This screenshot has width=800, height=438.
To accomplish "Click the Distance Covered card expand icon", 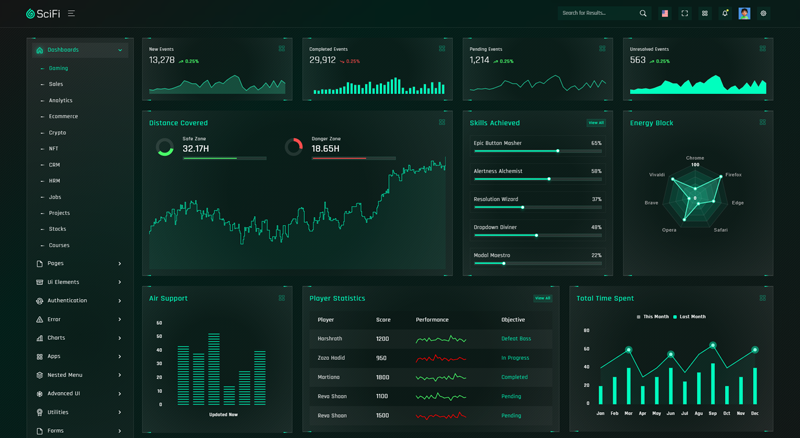I will 442,122.
